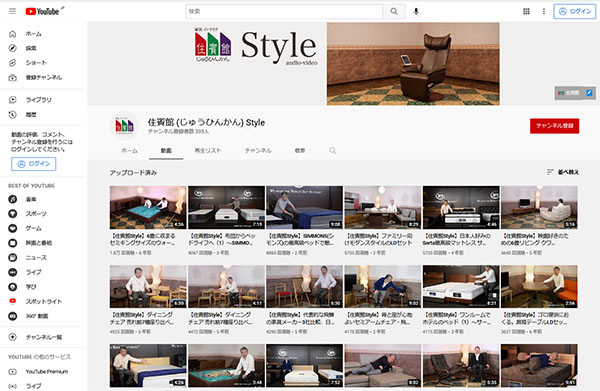600x391 pixels.
Task: Open the 5:30 red chair video thumbnail
Action: pyautogui.click(x=304, y=287)
